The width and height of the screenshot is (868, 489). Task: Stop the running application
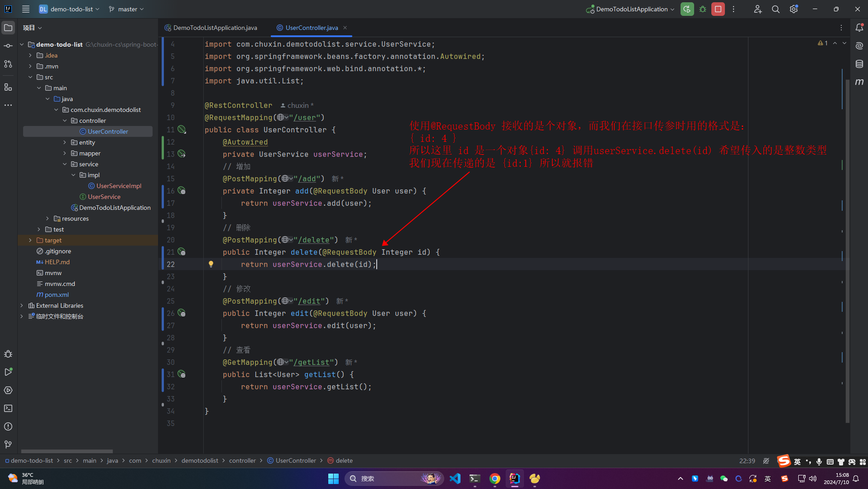click(718, 9)
